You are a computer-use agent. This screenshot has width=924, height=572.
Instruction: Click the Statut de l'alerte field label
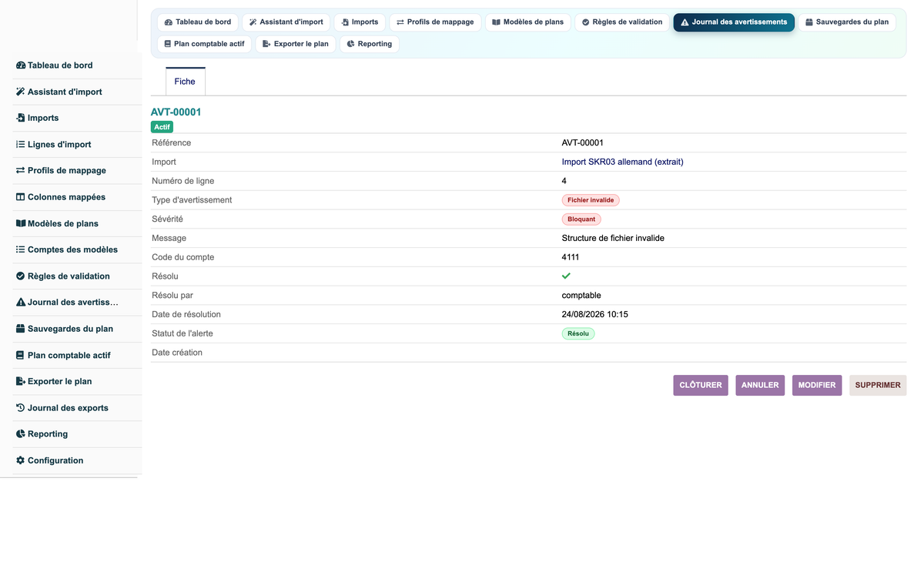pos(182,333)
